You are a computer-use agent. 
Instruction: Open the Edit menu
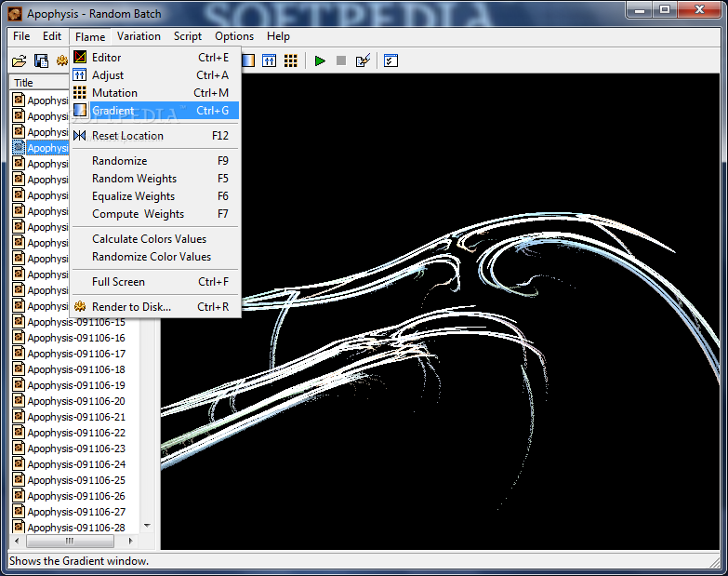(x=51, y=36)
